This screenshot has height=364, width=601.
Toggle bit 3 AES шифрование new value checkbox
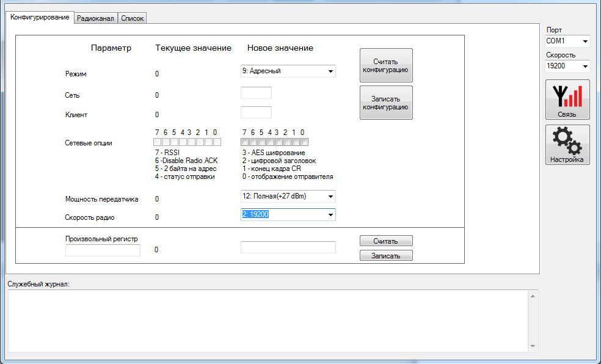[x=279, y=142]
